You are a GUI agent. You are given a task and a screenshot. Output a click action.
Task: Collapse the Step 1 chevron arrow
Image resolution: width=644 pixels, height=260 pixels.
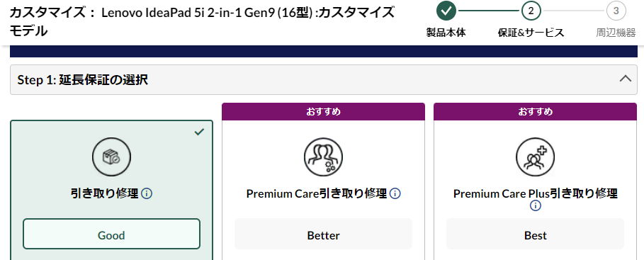coord(625,79)
